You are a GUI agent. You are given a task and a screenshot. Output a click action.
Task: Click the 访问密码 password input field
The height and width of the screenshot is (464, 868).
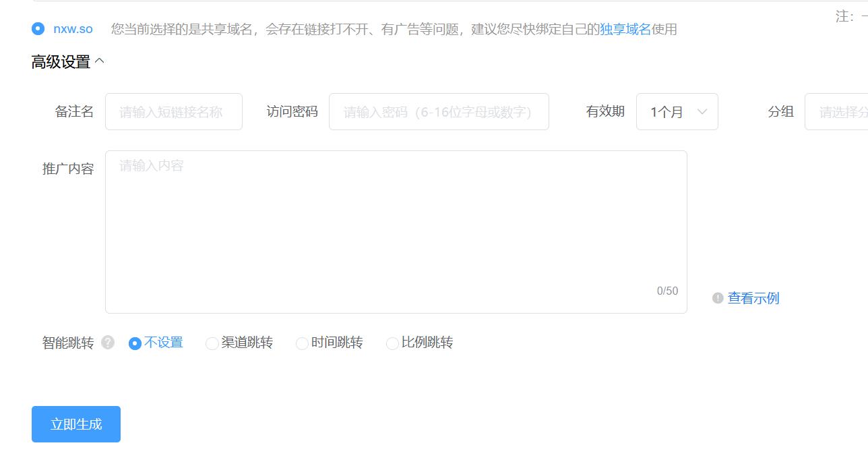tap(438, 111)
